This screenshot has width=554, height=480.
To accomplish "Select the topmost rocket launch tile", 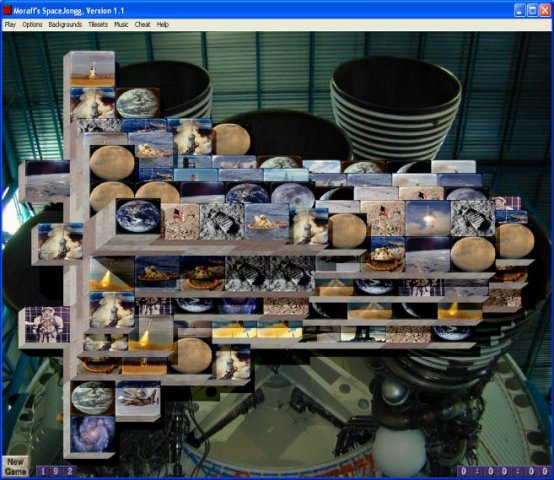I will coord(93,69).
